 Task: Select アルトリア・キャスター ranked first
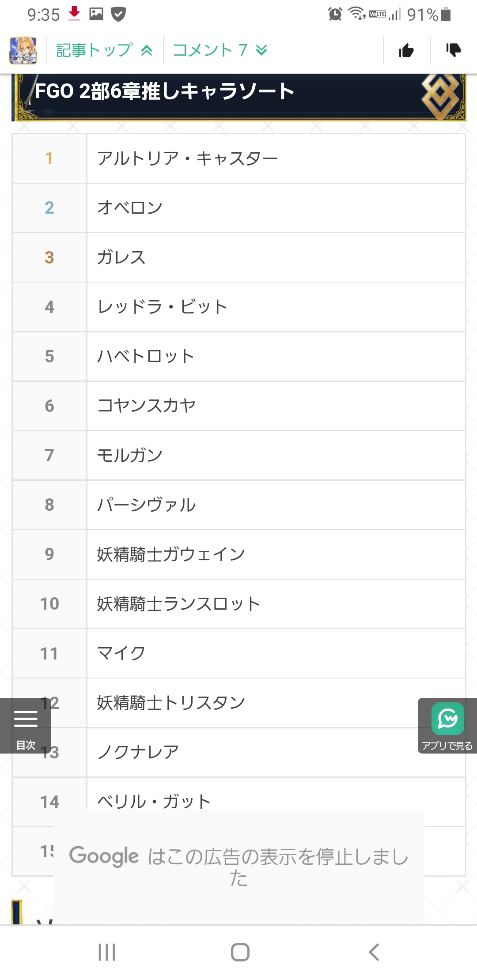click(x=187, y=158)
